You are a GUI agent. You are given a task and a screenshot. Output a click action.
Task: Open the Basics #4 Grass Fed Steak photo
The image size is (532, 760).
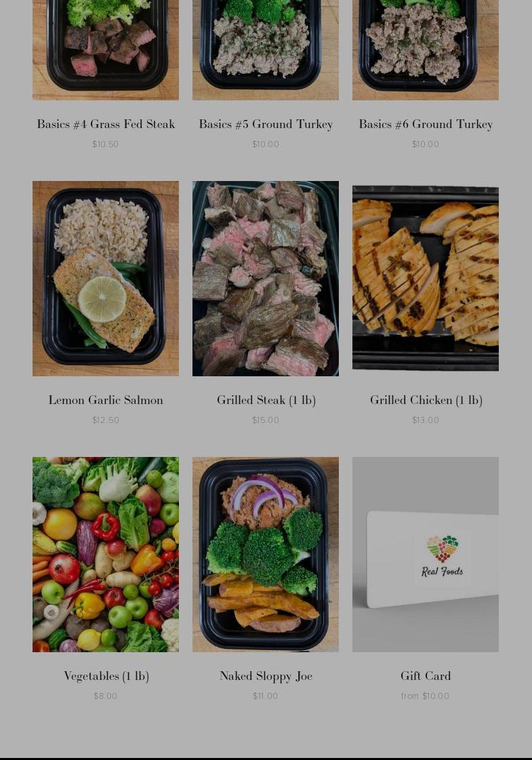(106, 50)
